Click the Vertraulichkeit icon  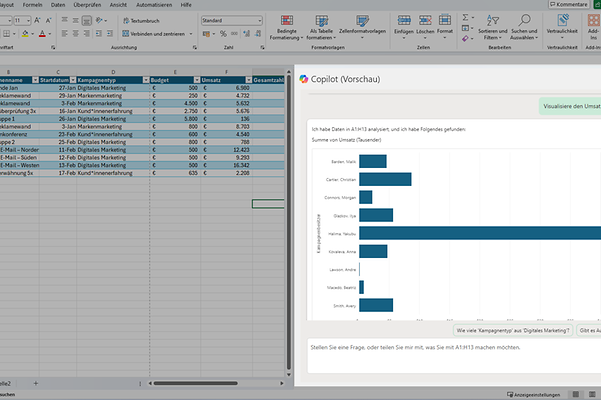point(561,21)
